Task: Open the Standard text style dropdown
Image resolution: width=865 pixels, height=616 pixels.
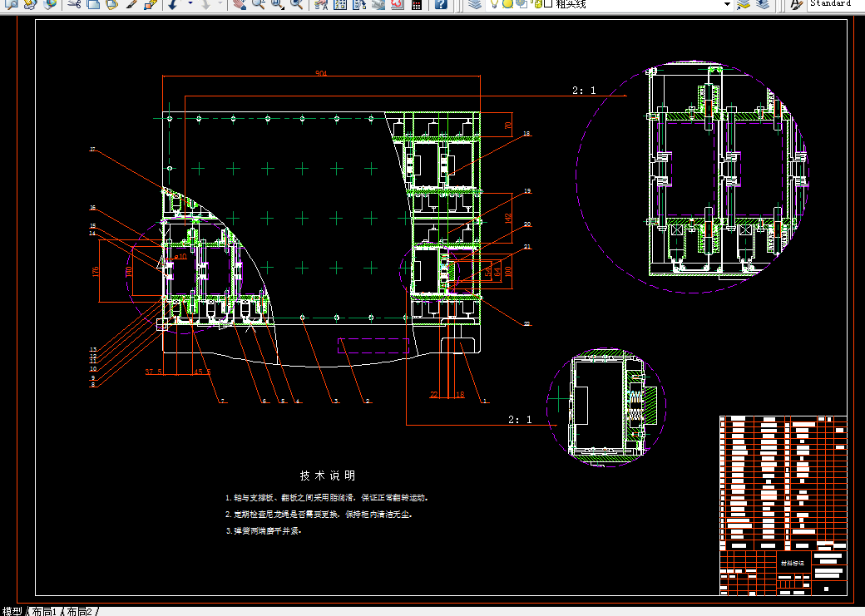Action: [x=835, y=4]
